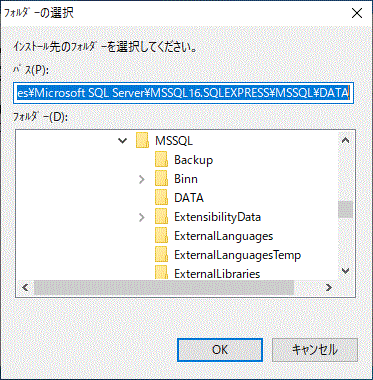Image resolution: width=373 pixels, height=380 pixels.
Task: Select the ExternalLanguages folder name
Action: coord(223,236)
